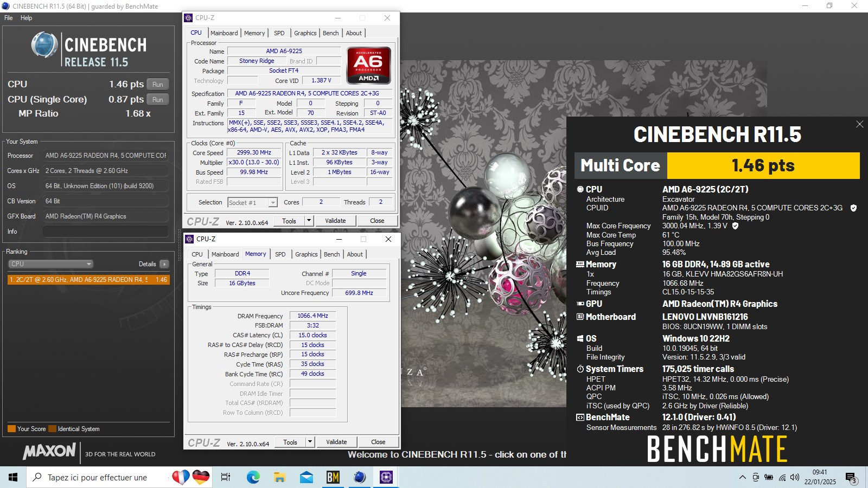Open Graphics tab in top CPU-Z window
This screenshot has width=868, height=488.
pos(305,33)
